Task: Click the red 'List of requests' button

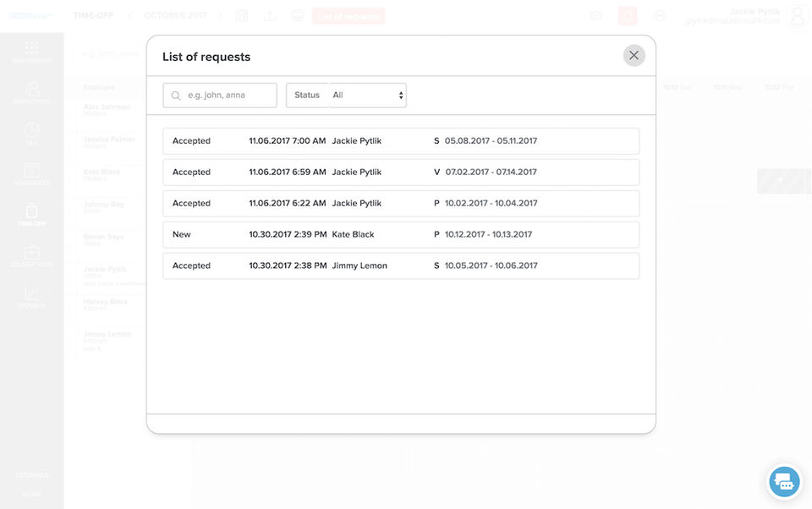Action: [348, 16]
